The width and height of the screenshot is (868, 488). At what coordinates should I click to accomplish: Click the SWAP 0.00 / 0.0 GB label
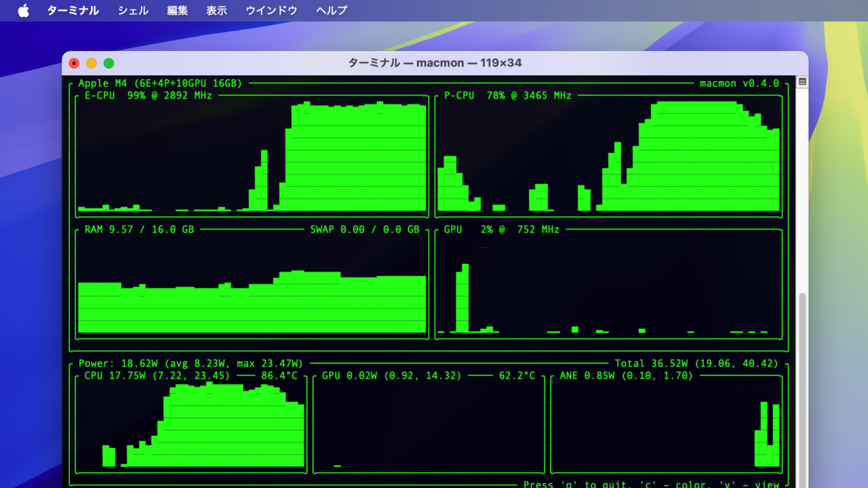365,230
